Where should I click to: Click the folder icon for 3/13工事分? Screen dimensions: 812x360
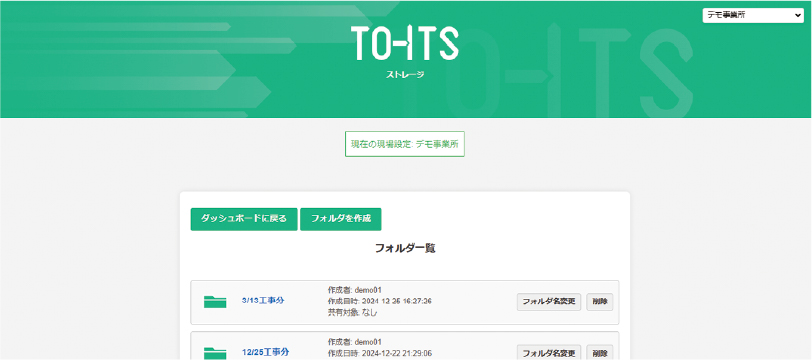click(215, 302)
